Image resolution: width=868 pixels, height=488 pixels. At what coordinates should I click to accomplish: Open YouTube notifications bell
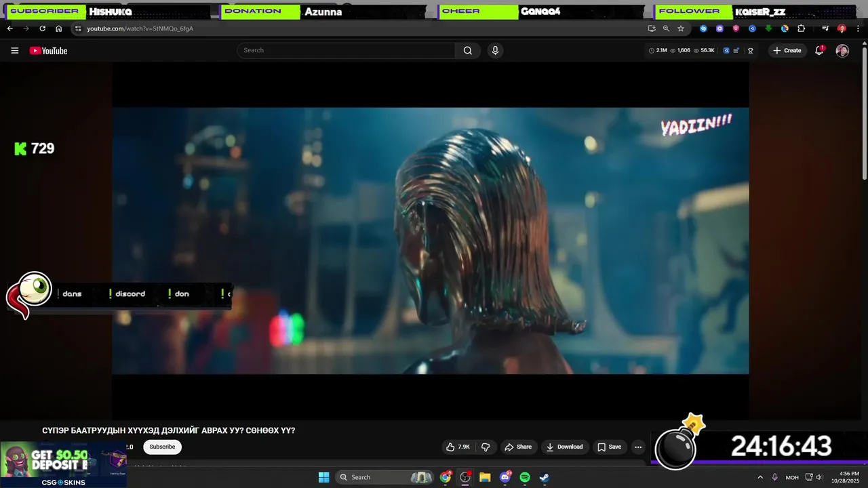click(819, 50)
